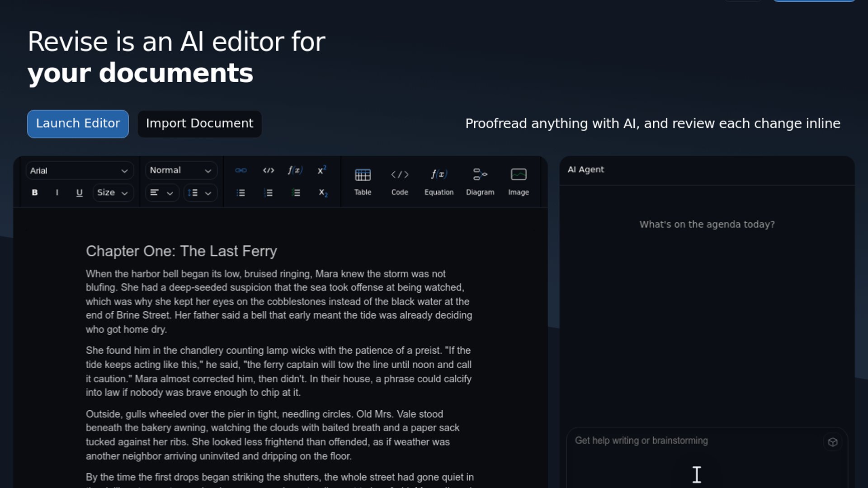Open the Arial font dropdown
This screenshot has height=488, width=868.
[x=79, y=171]
